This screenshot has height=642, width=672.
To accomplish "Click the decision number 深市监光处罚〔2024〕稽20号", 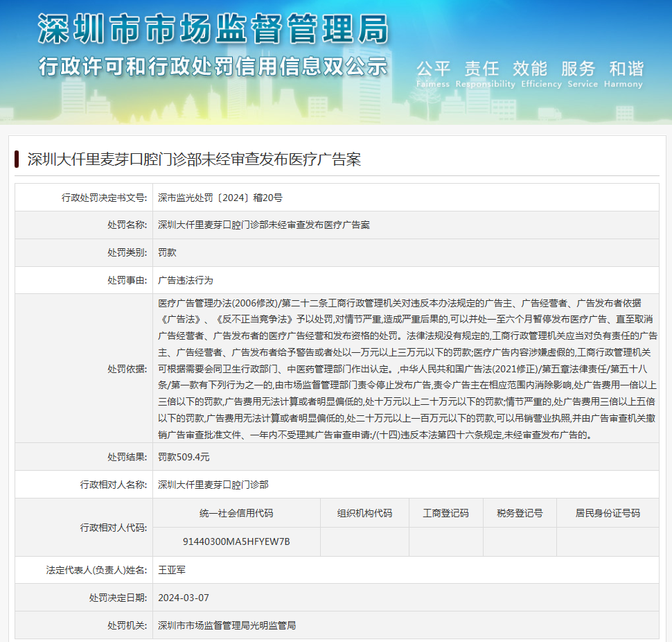I will click(x=220, y=198).
